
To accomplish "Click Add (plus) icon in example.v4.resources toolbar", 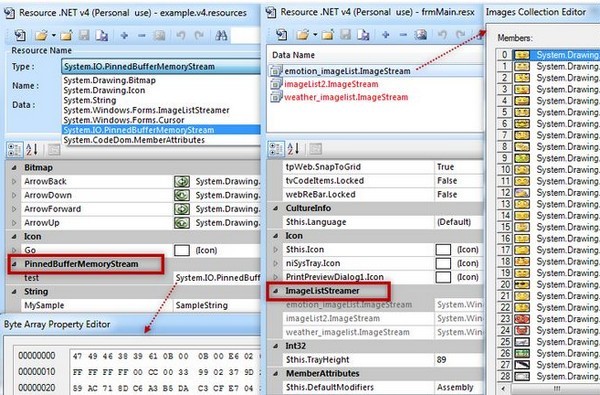I will point(124,36).
